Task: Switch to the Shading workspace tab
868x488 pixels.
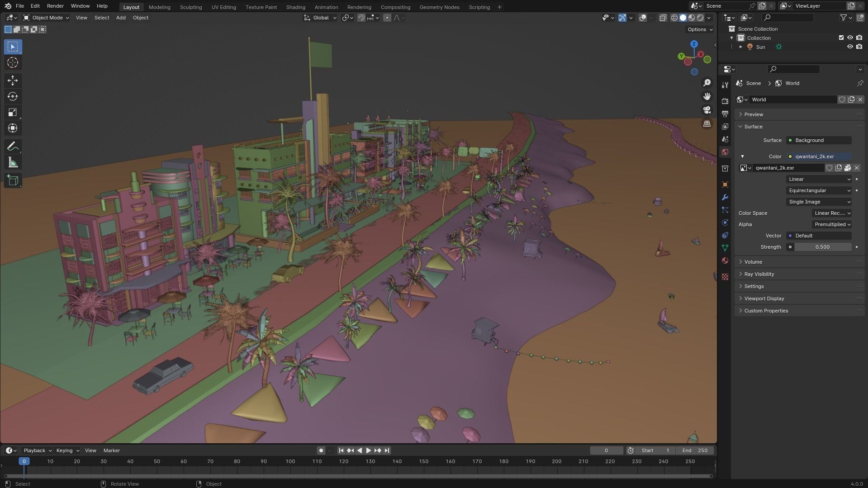Action: coord(295,7)
